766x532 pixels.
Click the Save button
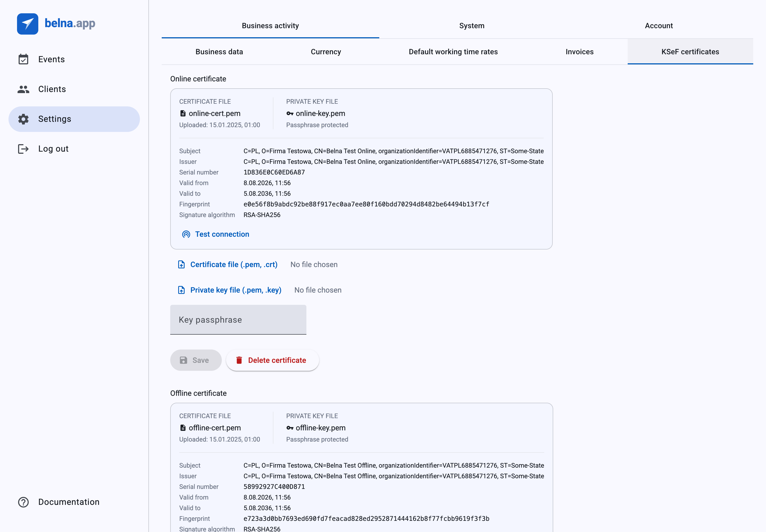click(x=196, y=360)
